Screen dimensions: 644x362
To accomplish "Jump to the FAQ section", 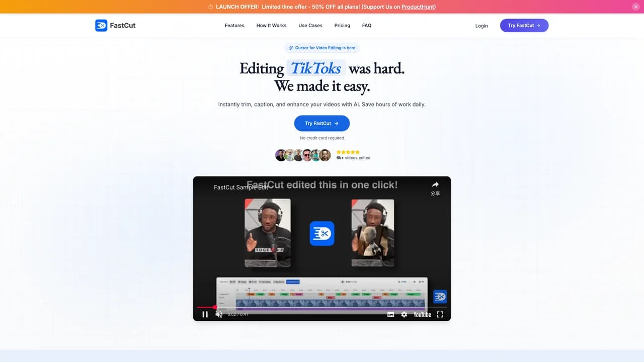I will pos(367,26).
